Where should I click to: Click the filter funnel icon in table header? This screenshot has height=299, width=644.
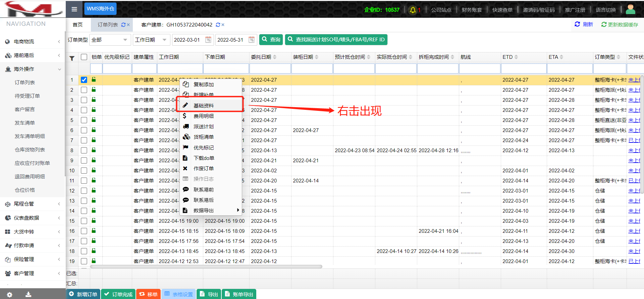[x=72, y=58]
